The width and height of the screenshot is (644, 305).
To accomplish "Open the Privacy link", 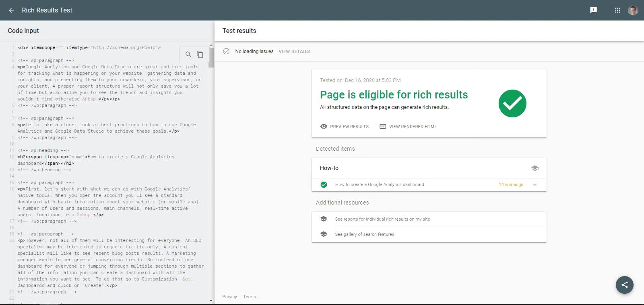I will pos(229,297).
